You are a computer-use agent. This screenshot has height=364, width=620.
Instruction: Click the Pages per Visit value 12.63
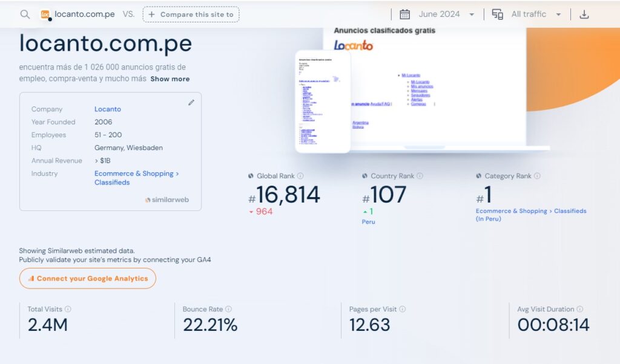(x=370, y=325)
